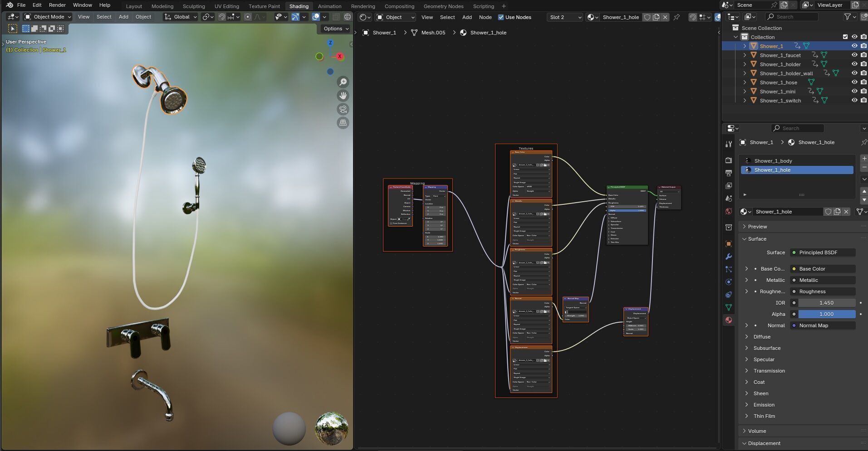Expand the Shower_1_mini tree item
The width and height of the screenshot is (868, 451).
pos(745,91)
